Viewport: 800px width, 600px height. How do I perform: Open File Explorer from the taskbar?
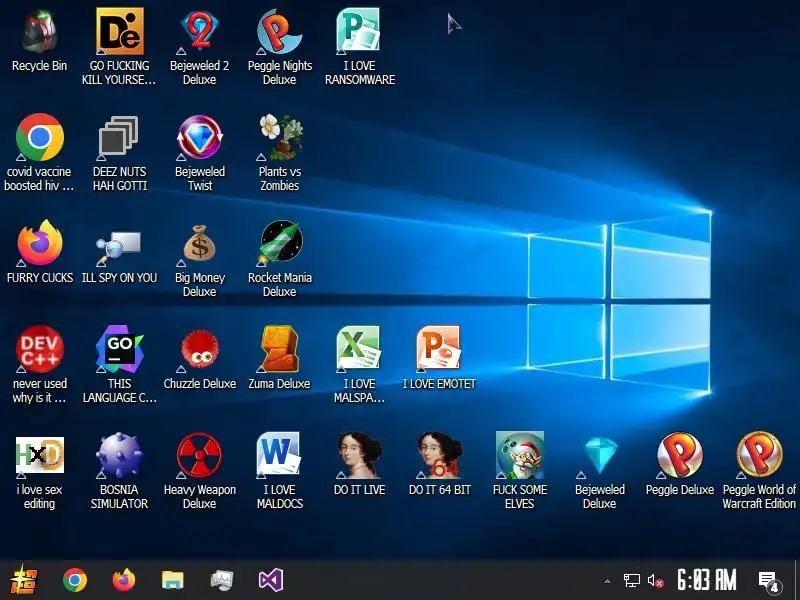[x=173, y=581]
